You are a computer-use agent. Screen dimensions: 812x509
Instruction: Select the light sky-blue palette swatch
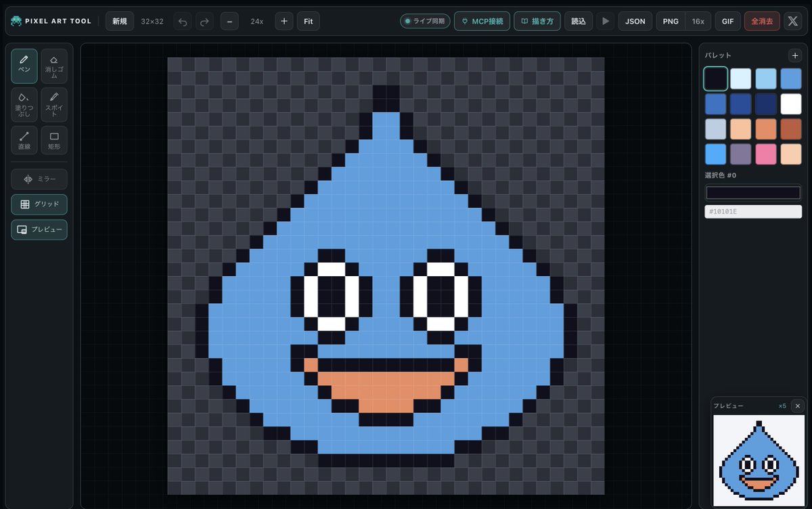click(x=766, y=79)
